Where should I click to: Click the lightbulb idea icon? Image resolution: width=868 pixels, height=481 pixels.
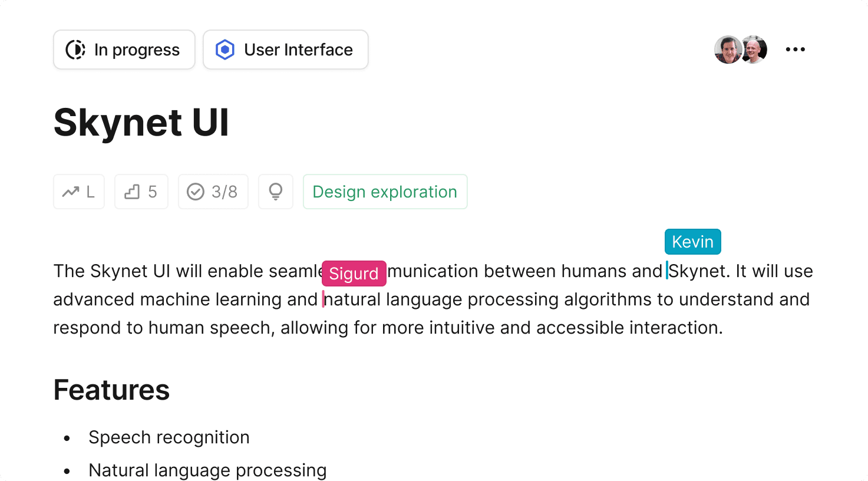click(x=275, y=192)
